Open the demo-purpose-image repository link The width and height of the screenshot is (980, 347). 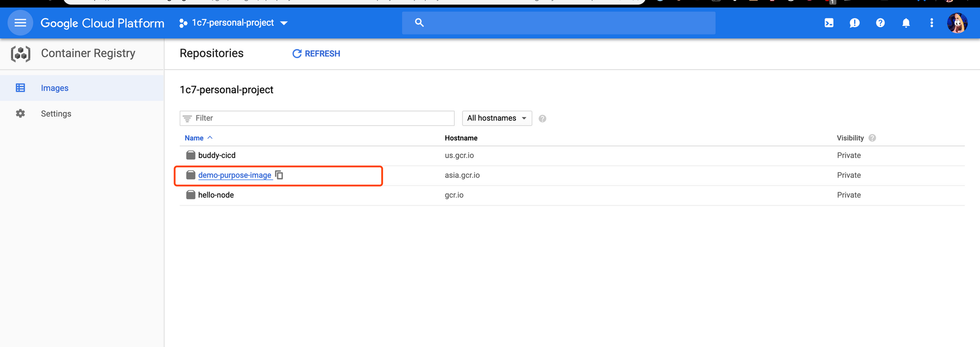(234, 175)
